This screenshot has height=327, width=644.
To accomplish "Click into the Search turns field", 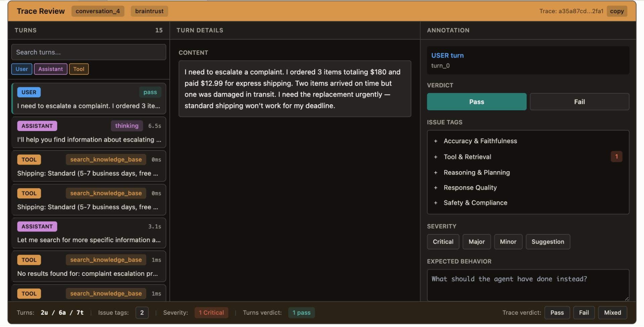I will [x=89, y=52].
